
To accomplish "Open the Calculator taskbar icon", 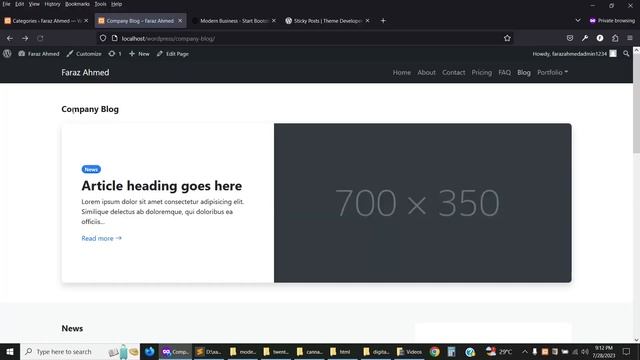I will [x=451, y=351].
